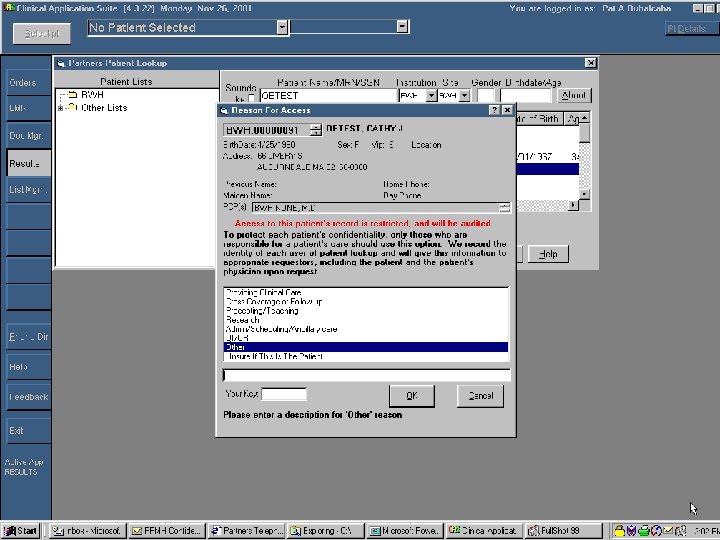Select Research reason
The height and width of the screenshot is (540, 720).
click(x=366, y=320)
